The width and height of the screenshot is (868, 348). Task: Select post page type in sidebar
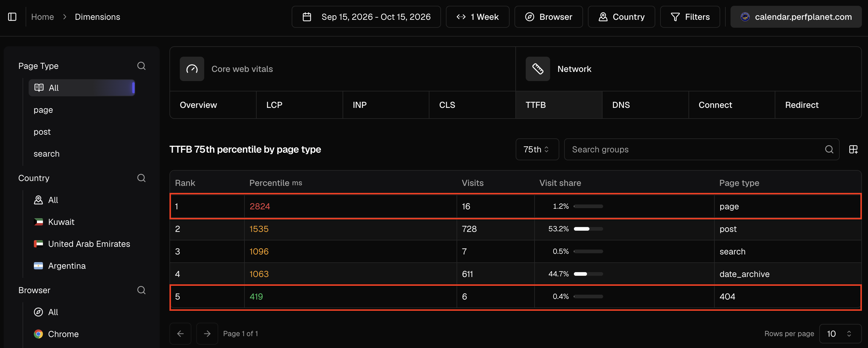(x=42, y=132)
